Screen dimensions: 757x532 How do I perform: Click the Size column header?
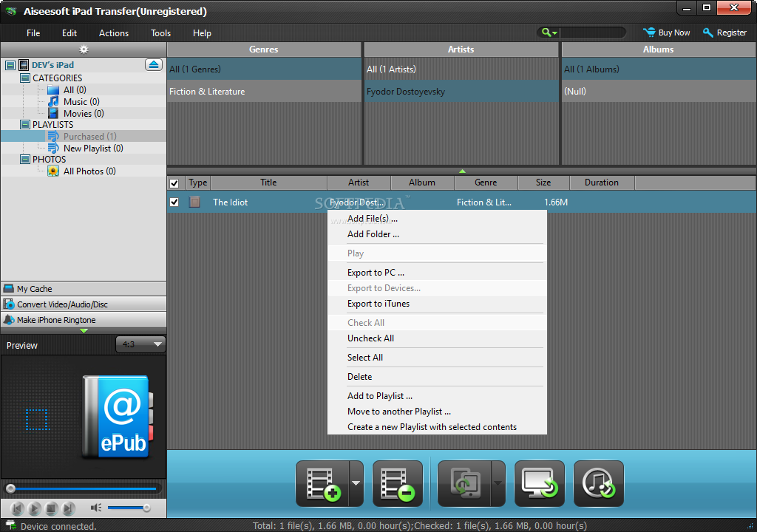(x=543, y=183)
